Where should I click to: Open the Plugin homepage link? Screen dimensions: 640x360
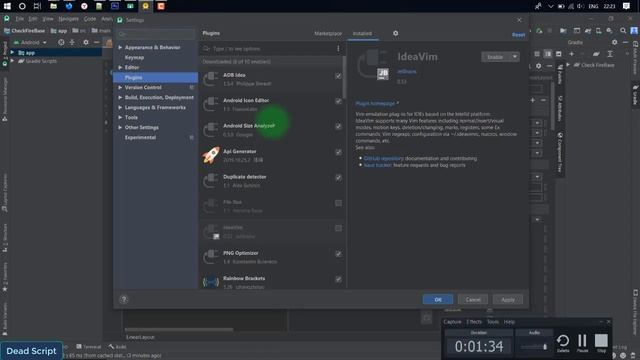pos(375,103)
